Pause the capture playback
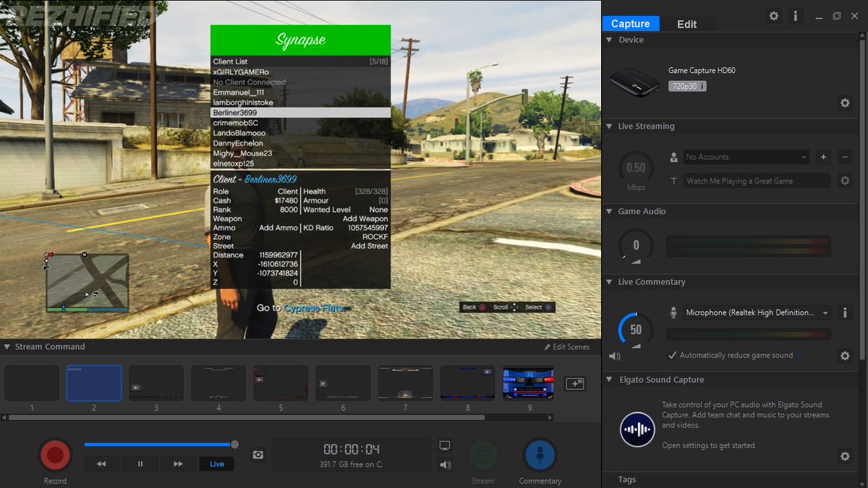Image resolution: width=868 pixels, height=488 pixels. coord(140,464)
